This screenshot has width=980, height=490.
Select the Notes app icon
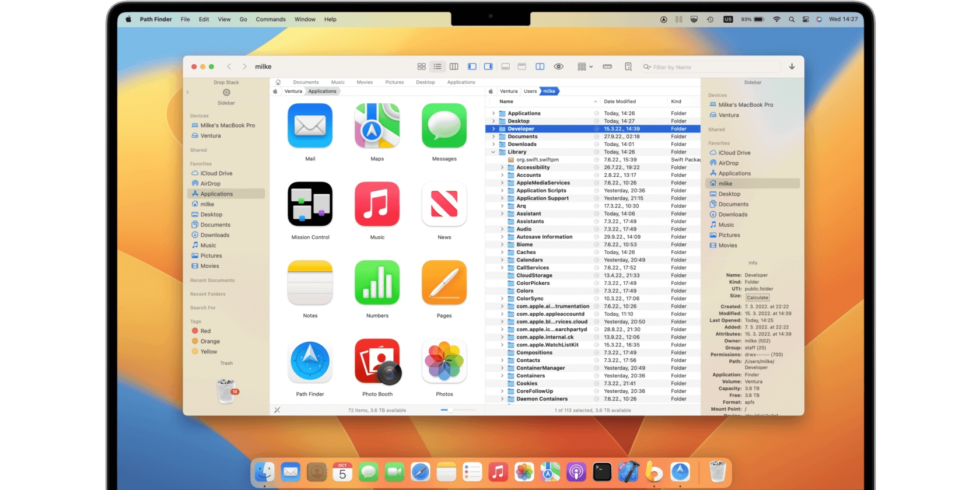[310, 282]
